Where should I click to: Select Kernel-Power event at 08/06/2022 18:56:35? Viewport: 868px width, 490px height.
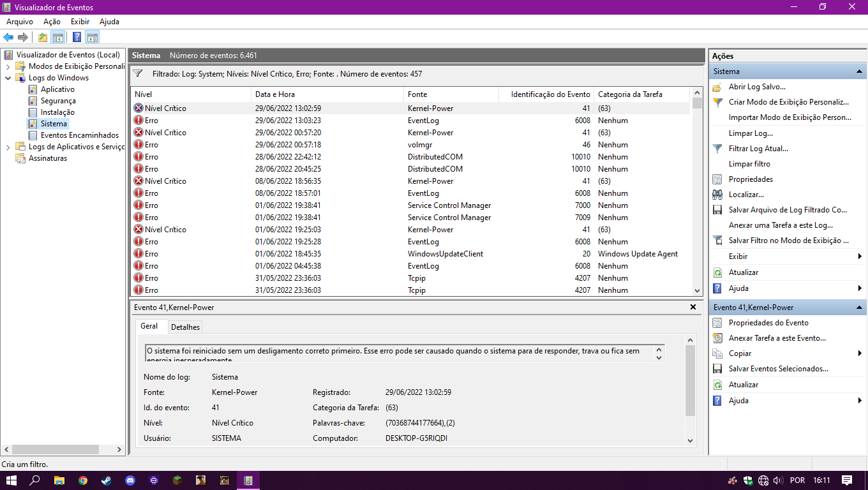(x=410, y=181)
